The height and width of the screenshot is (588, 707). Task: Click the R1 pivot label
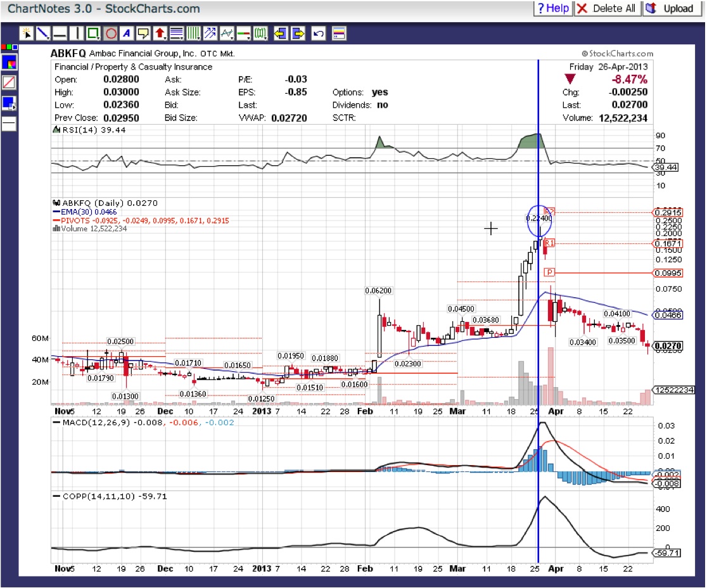549,243
